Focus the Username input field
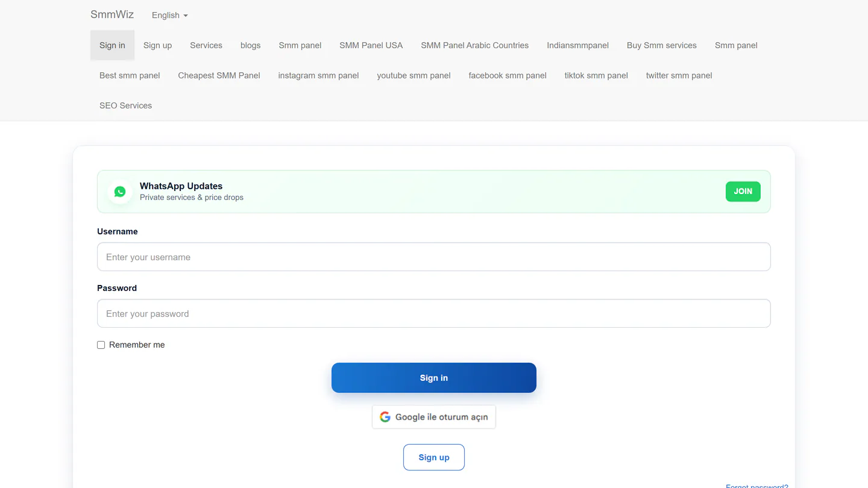 click(x=434, y=257)
